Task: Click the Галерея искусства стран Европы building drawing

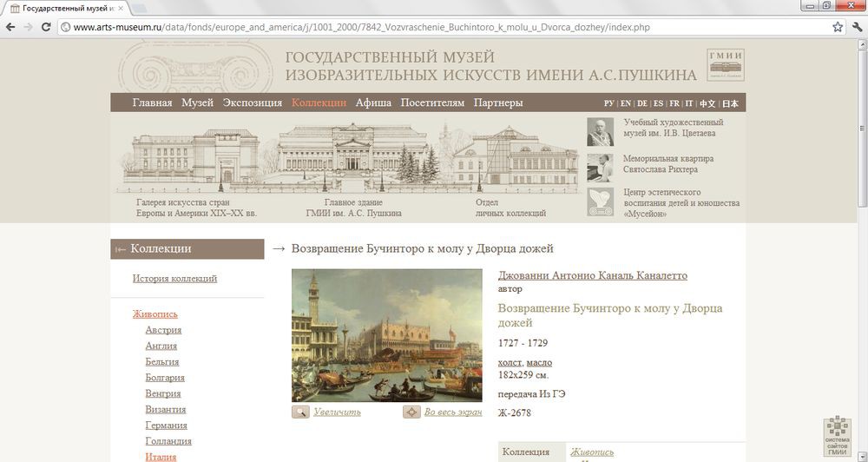Action: coord(191,156)
